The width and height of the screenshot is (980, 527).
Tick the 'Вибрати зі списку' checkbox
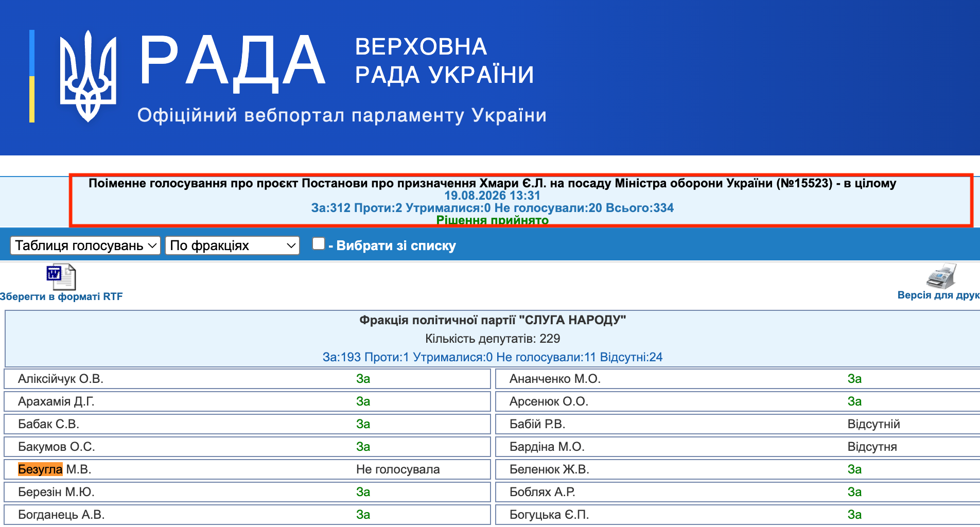(319, 243)
